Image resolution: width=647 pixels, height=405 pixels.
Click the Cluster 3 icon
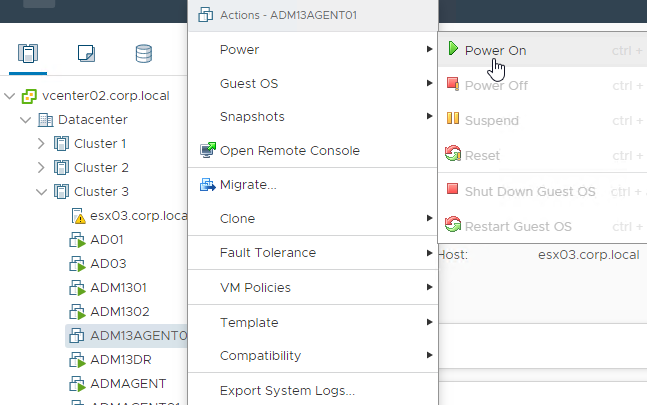pos(61,192)
